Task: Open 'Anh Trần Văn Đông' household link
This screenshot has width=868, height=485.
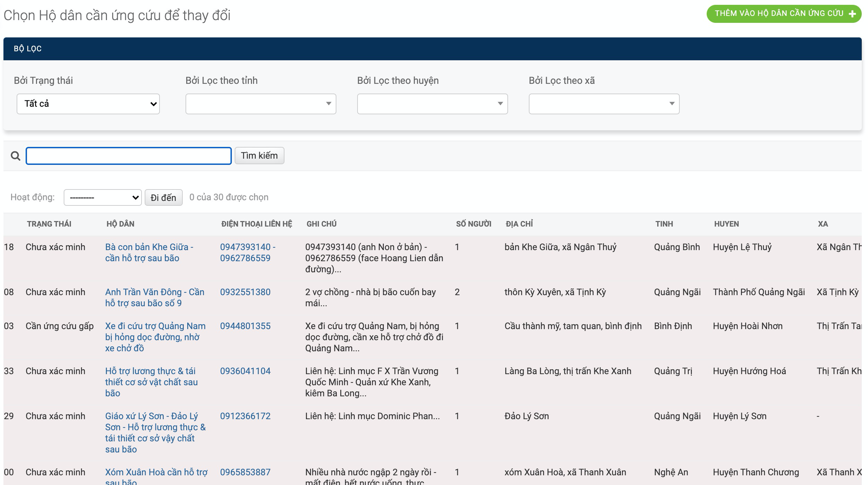Action: (x=155, y=298)
